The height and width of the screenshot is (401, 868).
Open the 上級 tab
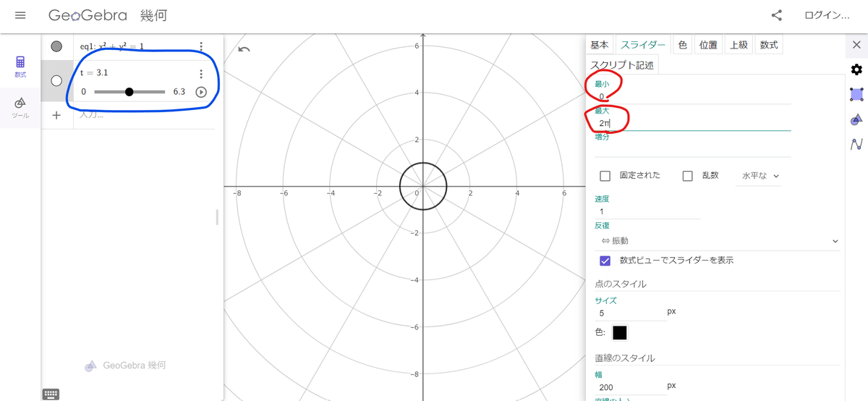739,45
